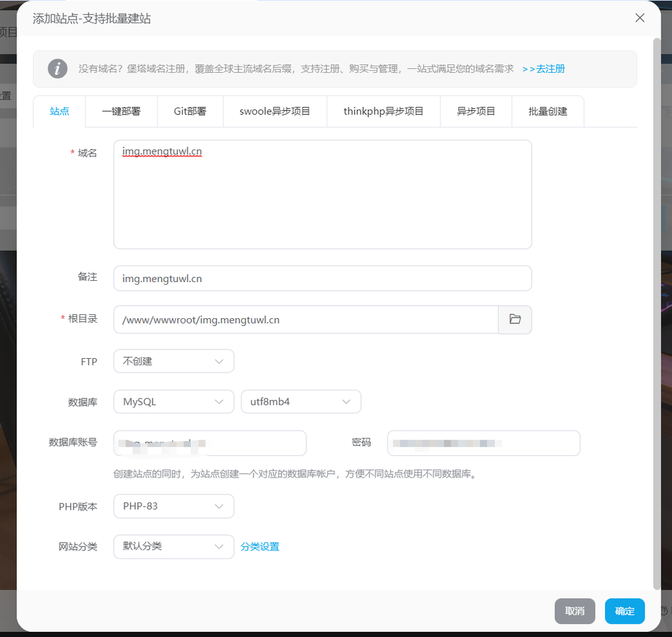The width and height of the screenshot is (672, 637).
Task: Open the 分类设置 link
Action: (260, 546)
